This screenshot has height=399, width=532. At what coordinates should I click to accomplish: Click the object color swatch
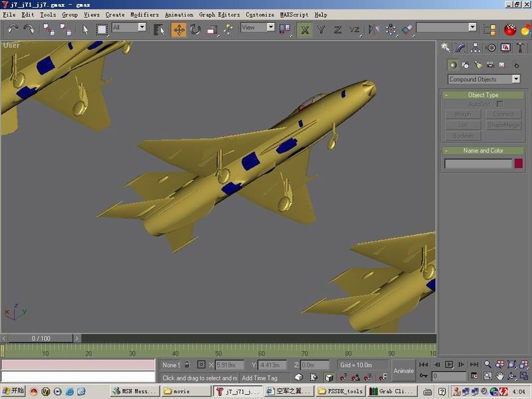pos(519,164)
